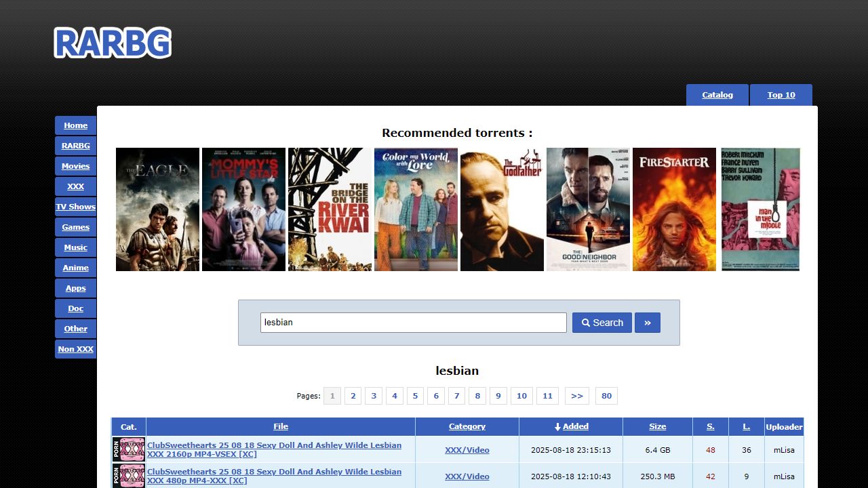Screen dimensions: 868x488
Task: Focus the search text field
Action: point(414,323)
